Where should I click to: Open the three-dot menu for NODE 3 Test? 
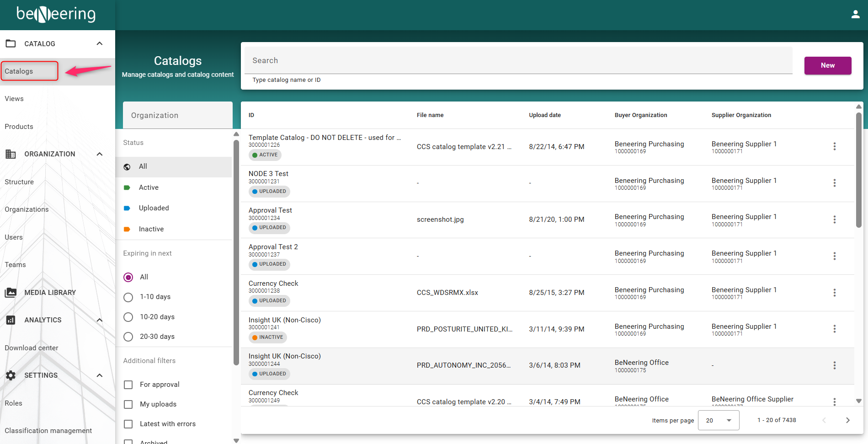(834, 183)
